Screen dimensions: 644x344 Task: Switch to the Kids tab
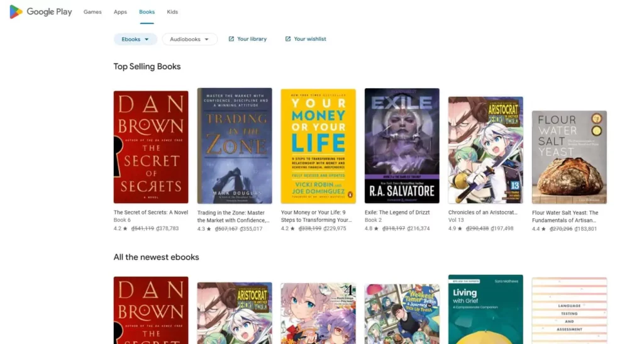[x=172, y=12]
